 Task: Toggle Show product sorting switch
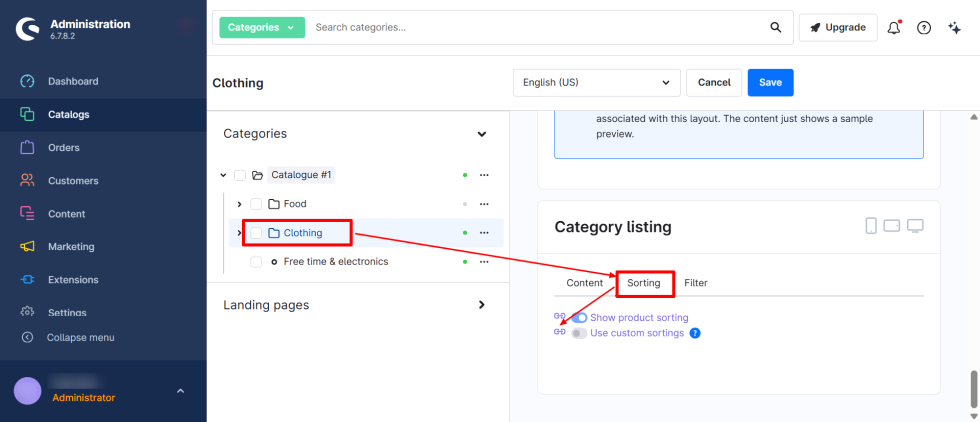tap(579, 318)
